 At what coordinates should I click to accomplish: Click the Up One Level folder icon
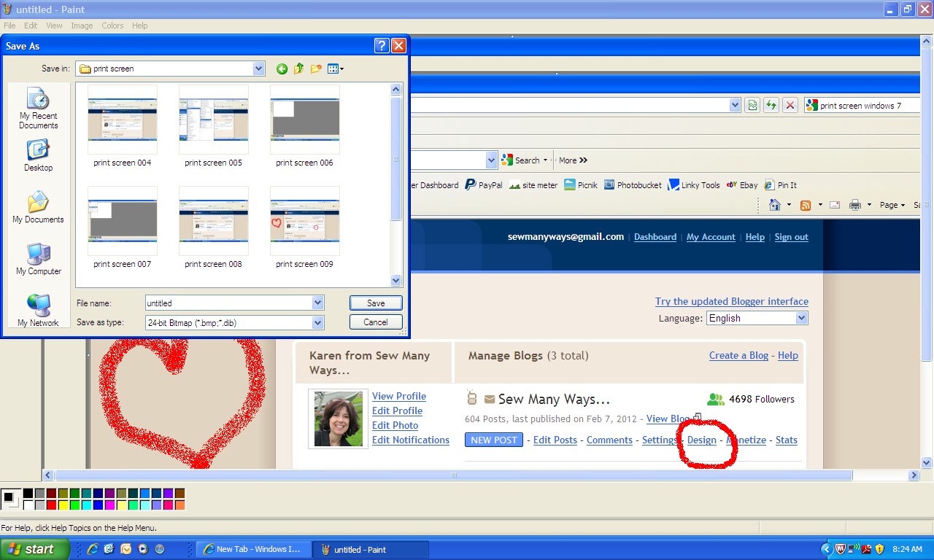pyautogui.click(x=298, y=68)
